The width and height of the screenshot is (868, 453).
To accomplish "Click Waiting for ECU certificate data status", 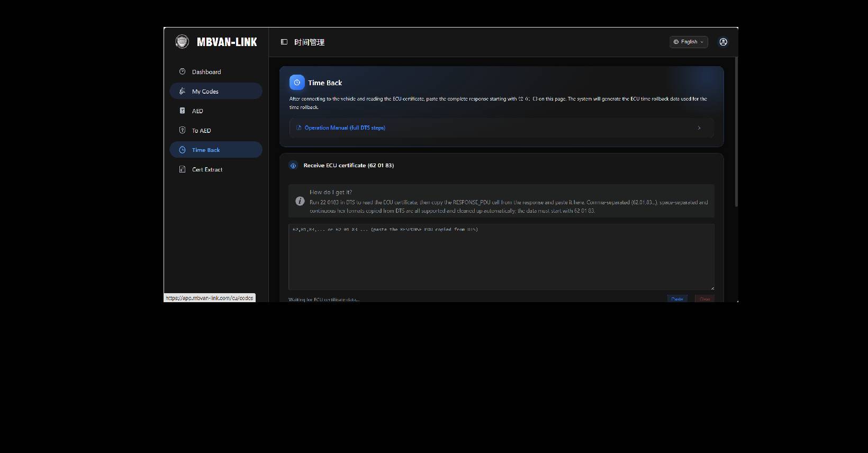I will coord(324,300).
